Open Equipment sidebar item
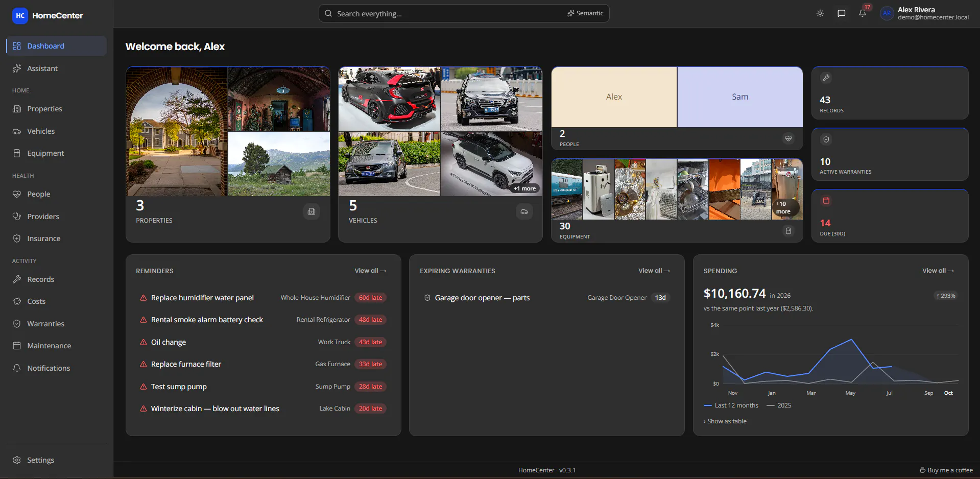This screenshot has height=479, width=980. [56, 153]
